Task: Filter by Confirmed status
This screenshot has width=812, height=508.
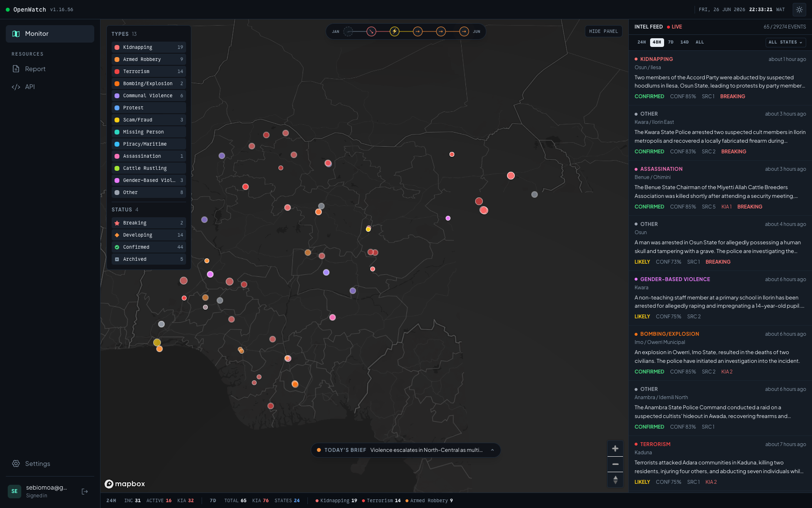Action: tap(149, 247)
